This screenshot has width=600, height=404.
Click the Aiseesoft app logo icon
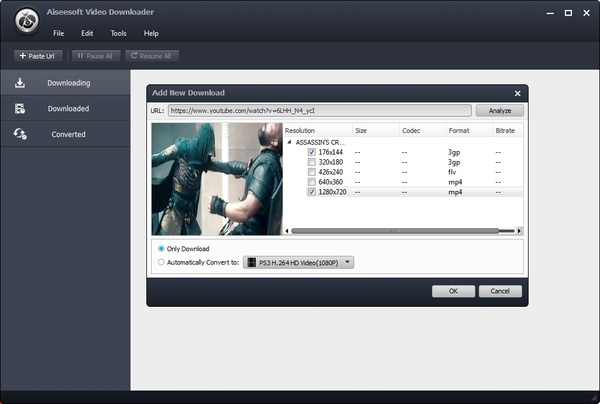(27, 21)
